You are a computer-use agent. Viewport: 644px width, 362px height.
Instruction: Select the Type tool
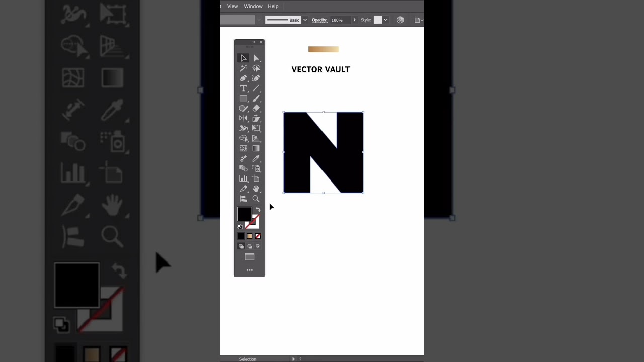pos(244,88)
